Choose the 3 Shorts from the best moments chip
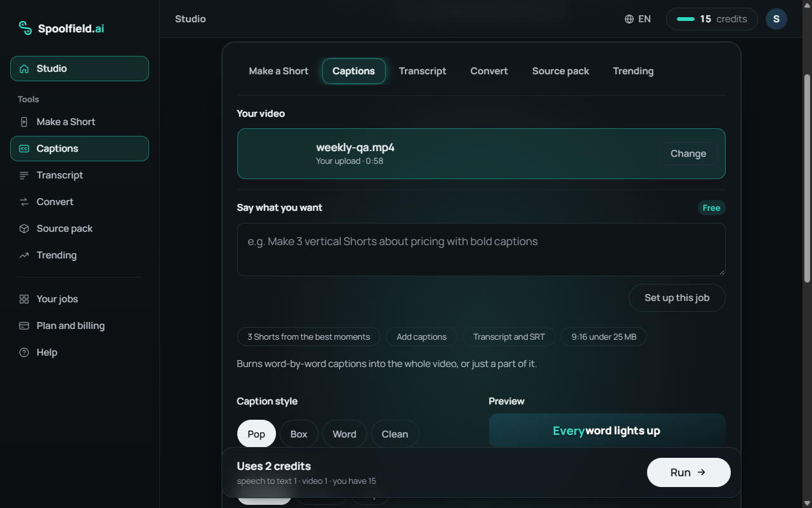This screenshot has height=508, width=812. click(309, 337)
